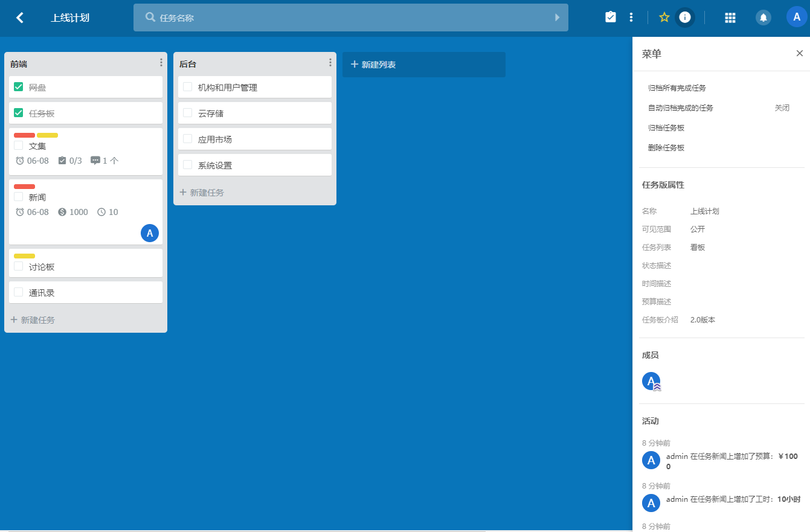Image resolution: width=810 pixels, height=532 pixels.
Task: Click the assignee avatar on 新闻 card
Action: 150,233
